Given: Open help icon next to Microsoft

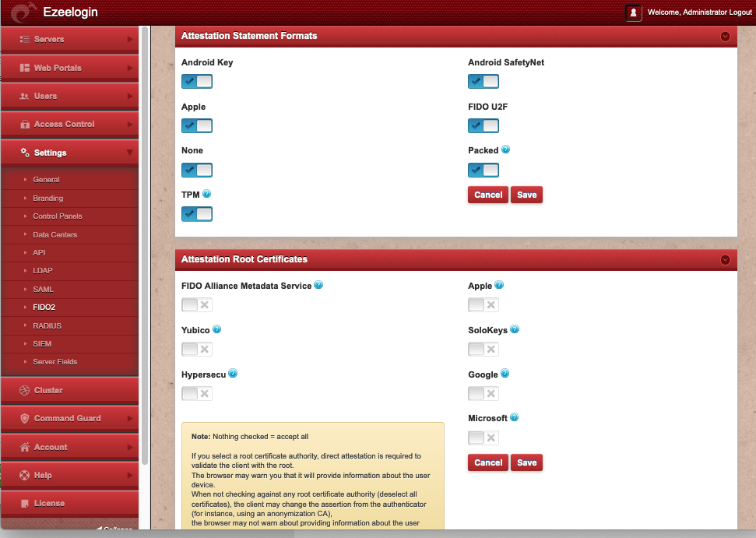Looking at the screenshot, I should point(515,417).
